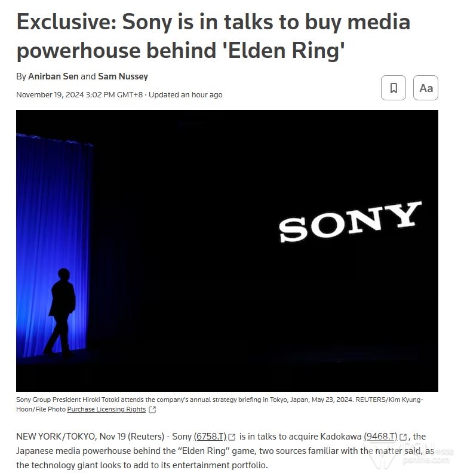Open author page for Anirban Sen

(x=53, y=76)
